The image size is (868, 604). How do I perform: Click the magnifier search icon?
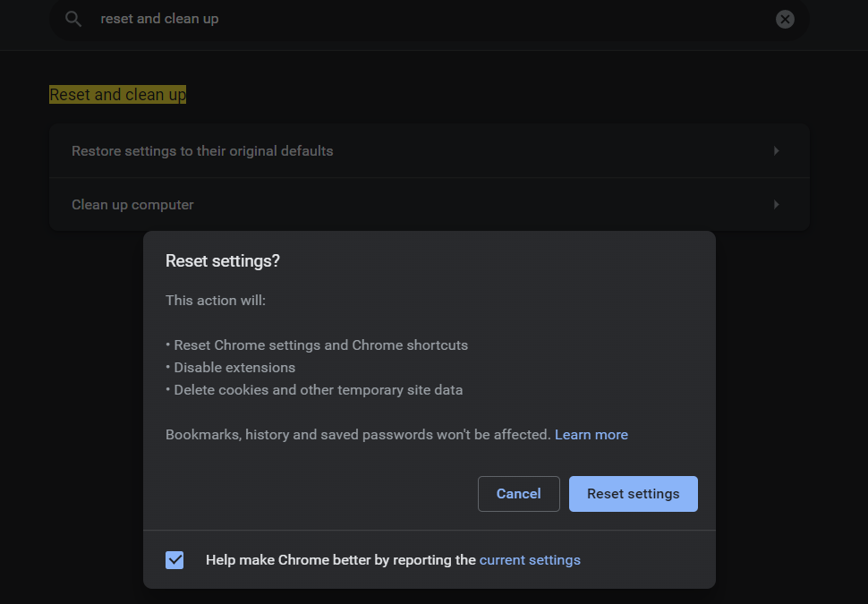point(73,19)
